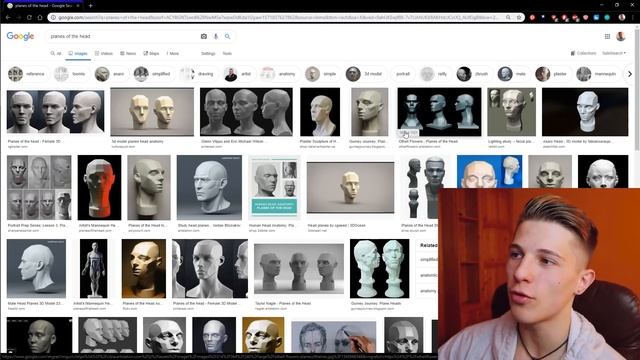
Task: Reload the page with the refresh icon
Action: point(29,18)
